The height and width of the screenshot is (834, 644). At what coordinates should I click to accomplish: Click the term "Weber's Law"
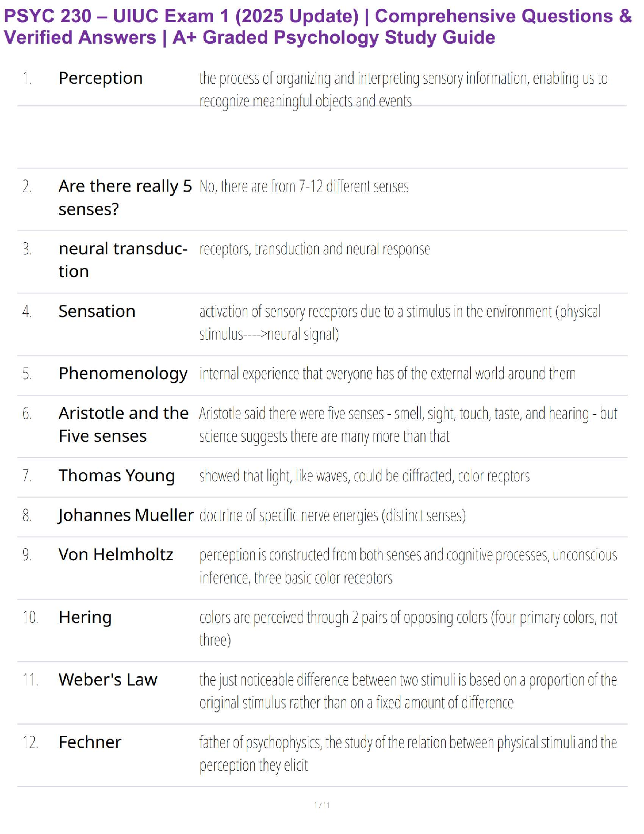coord(108,680)
